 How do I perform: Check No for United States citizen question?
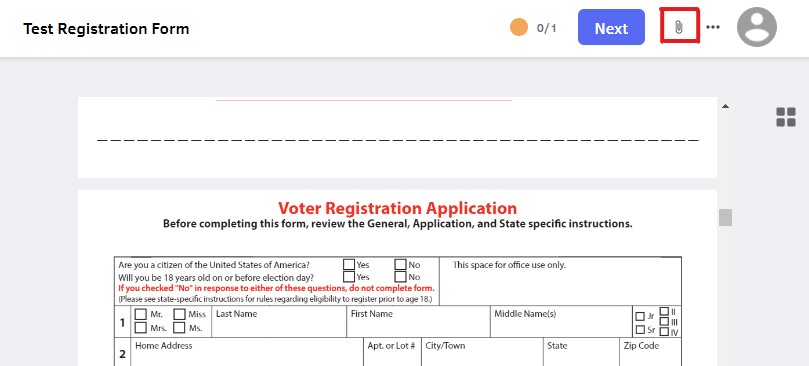coord(400,264)
